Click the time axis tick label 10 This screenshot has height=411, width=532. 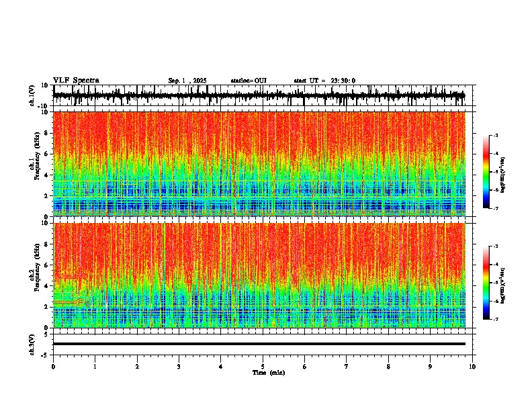pos(472,367)
